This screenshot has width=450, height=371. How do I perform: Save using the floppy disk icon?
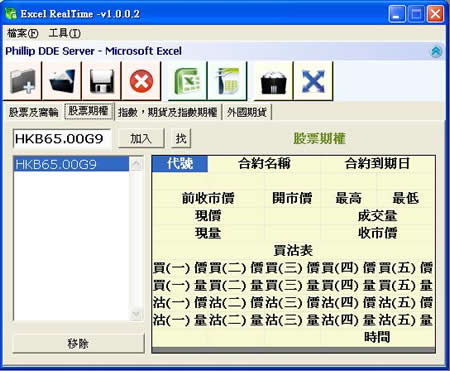point(102,81)
